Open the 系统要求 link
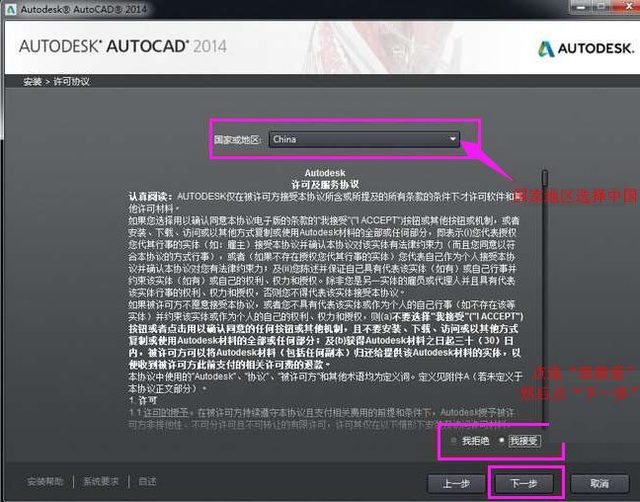 point(100,482)
